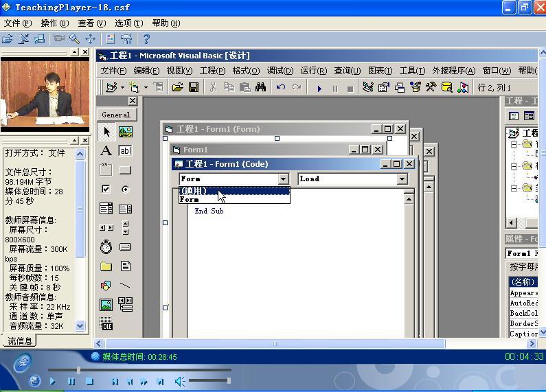Select the Label tool in the toolbox
546x392 pixels.
106,151
